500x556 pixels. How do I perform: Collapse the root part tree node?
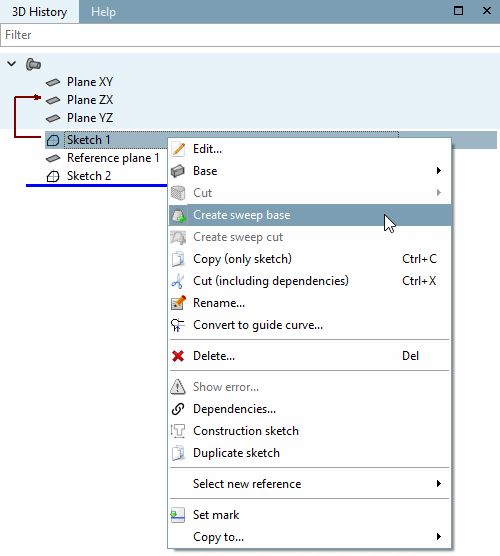click(12, 64)
